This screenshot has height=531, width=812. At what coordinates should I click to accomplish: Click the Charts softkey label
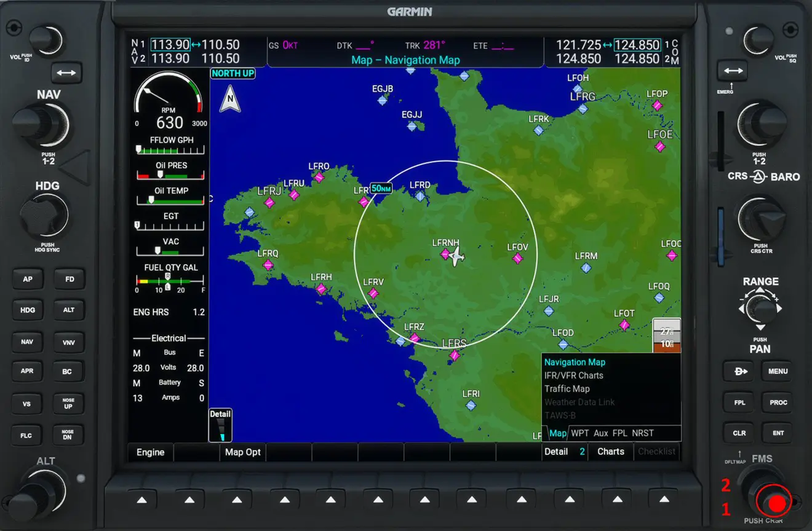[x=611, y=452]
